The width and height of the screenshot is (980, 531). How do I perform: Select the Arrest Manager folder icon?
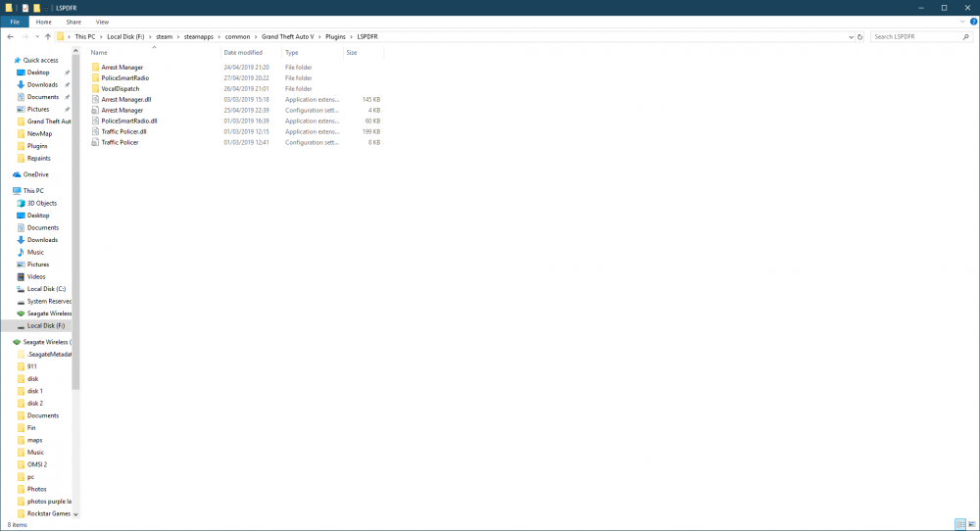[96, 68]
